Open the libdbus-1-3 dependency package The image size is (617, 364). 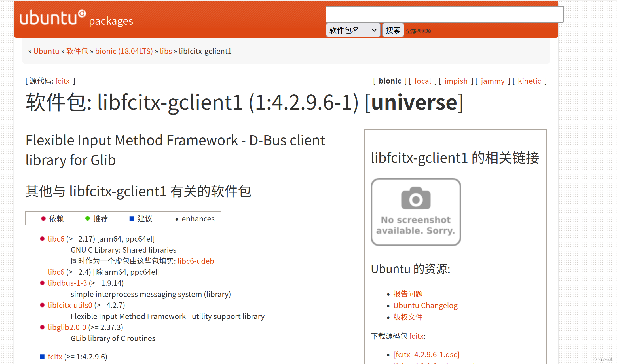coord(67,283)
